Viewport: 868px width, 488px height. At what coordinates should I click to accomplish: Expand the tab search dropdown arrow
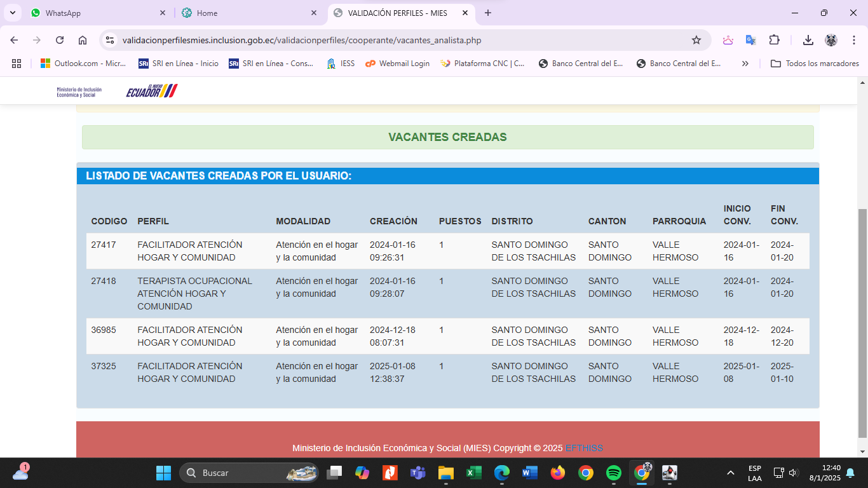(12, 13)
